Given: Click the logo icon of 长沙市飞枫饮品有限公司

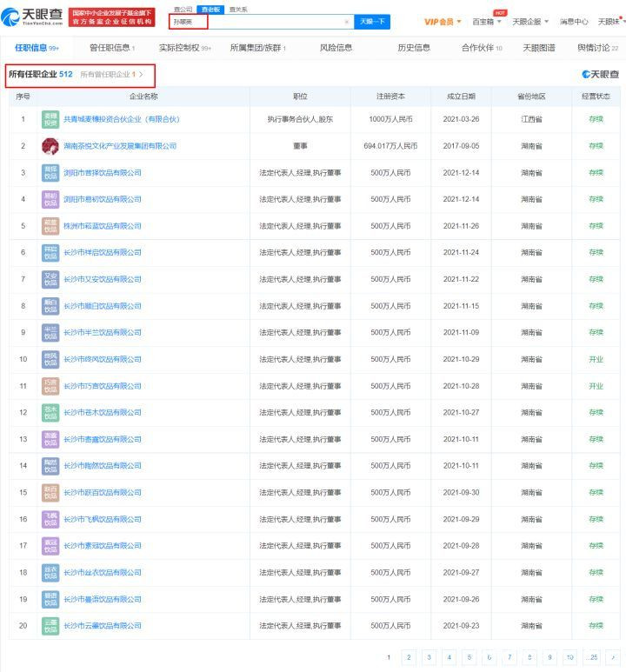Looking at the screenshot, I should coord(50,519).
